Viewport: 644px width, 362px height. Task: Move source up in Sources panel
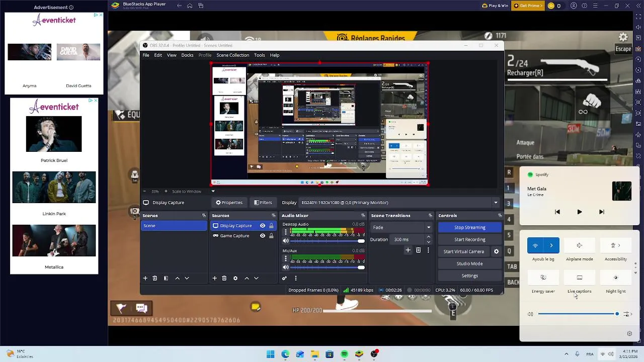247,278
